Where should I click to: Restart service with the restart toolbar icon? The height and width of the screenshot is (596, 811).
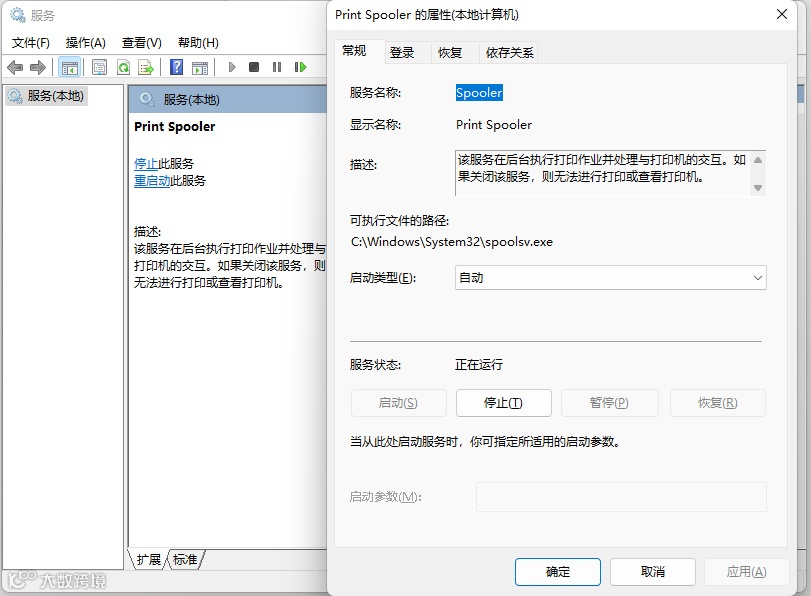coord(300,67)
